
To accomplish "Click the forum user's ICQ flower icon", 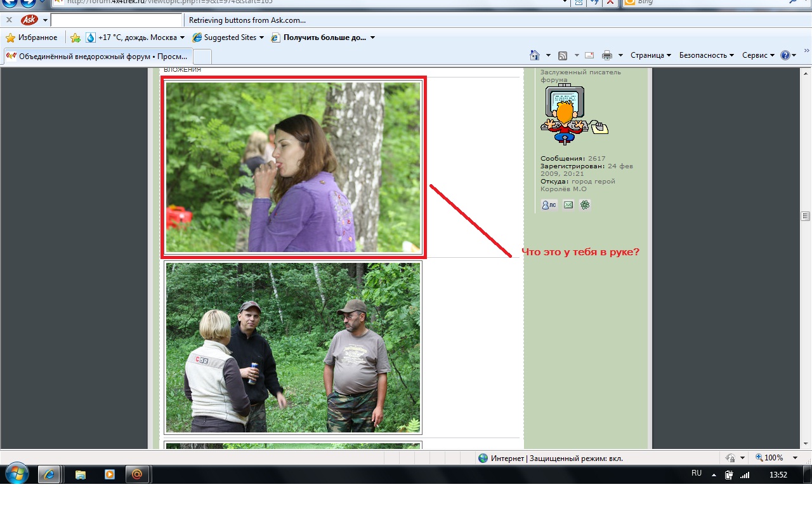I will pyautogui.click(x=585, y=204).
